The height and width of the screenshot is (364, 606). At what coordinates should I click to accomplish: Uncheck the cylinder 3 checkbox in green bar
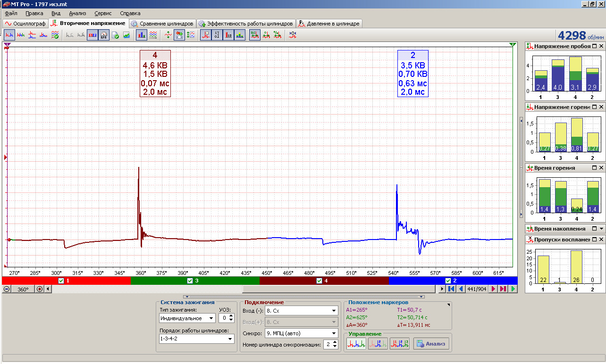click(x=190, y=281)
